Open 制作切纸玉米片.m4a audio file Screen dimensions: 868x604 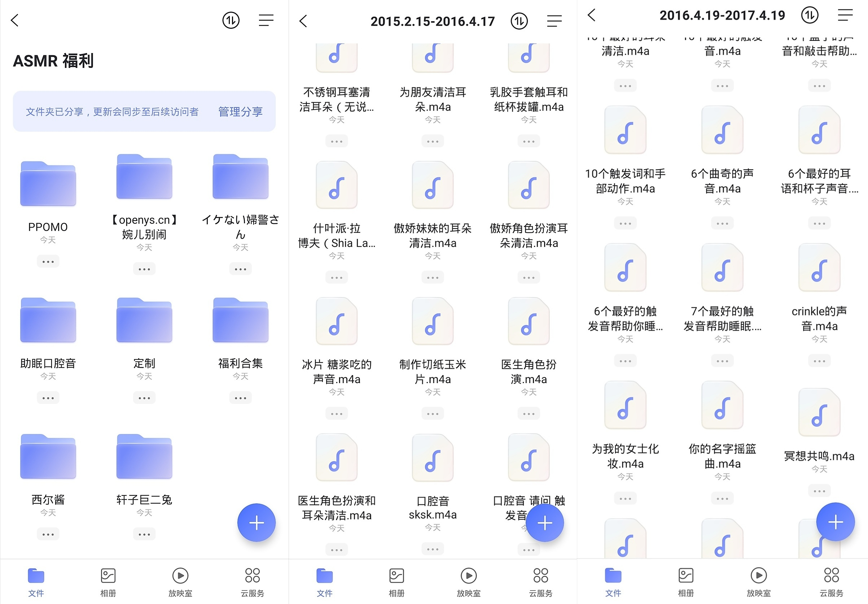click(433, 321)
